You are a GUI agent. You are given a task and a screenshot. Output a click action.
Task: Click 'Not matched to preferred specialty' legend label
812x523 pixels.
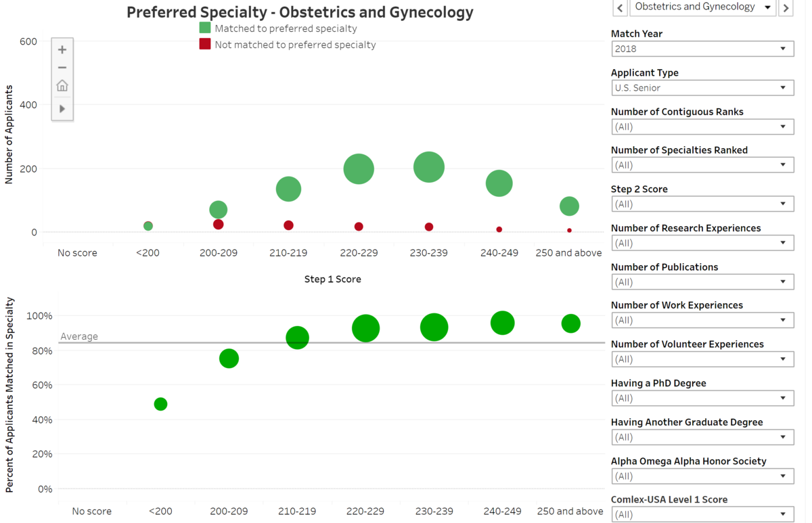[295, 45]
